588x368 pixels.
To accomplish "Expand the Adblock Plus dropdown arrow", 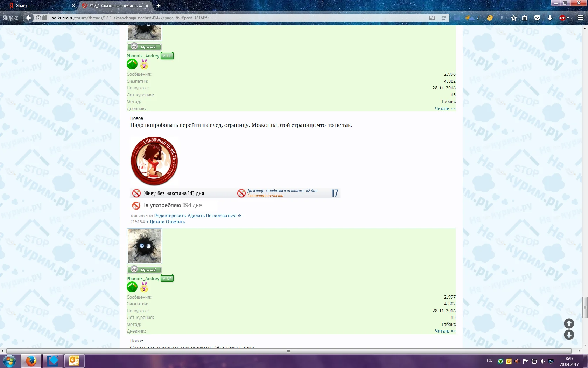I will [x=568, y=18].
